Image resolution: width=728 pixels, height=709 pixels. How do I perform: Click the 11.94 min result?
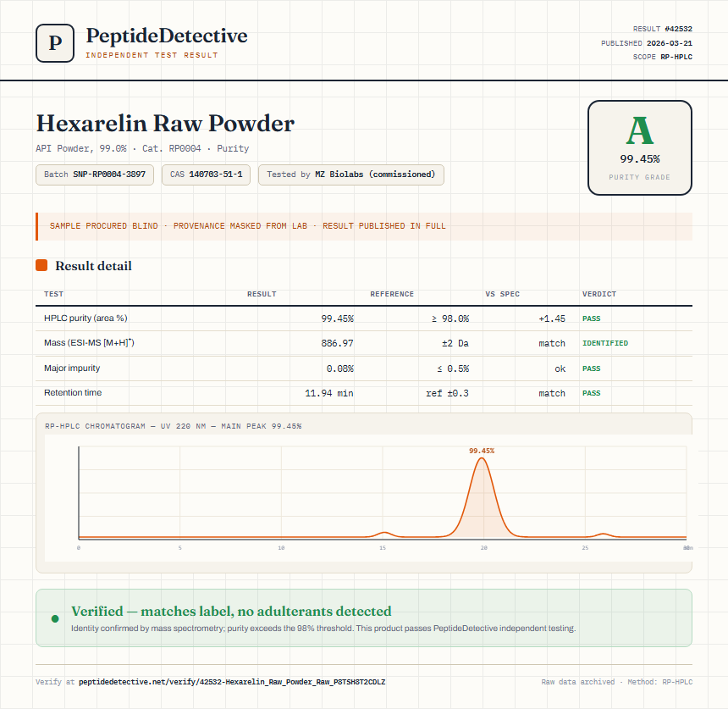click(329, 394)
